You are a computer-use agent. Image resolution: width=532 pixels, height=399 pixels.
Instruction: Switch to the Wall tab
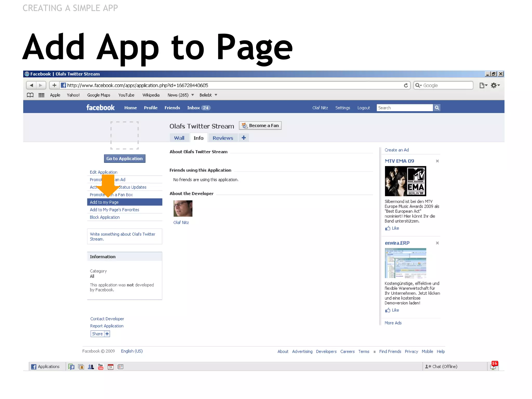179,138
